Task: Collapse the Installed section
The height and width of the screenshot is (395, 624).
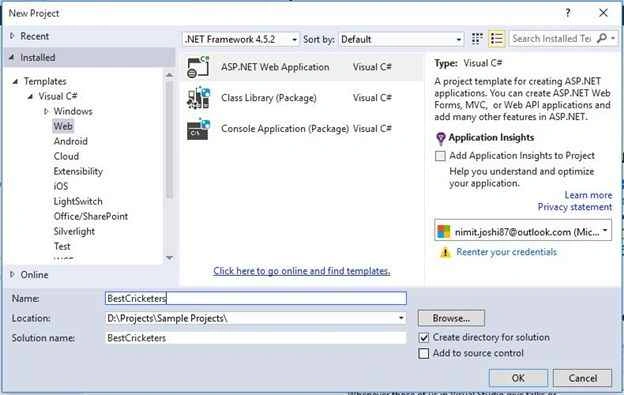Action: [12, 58]
